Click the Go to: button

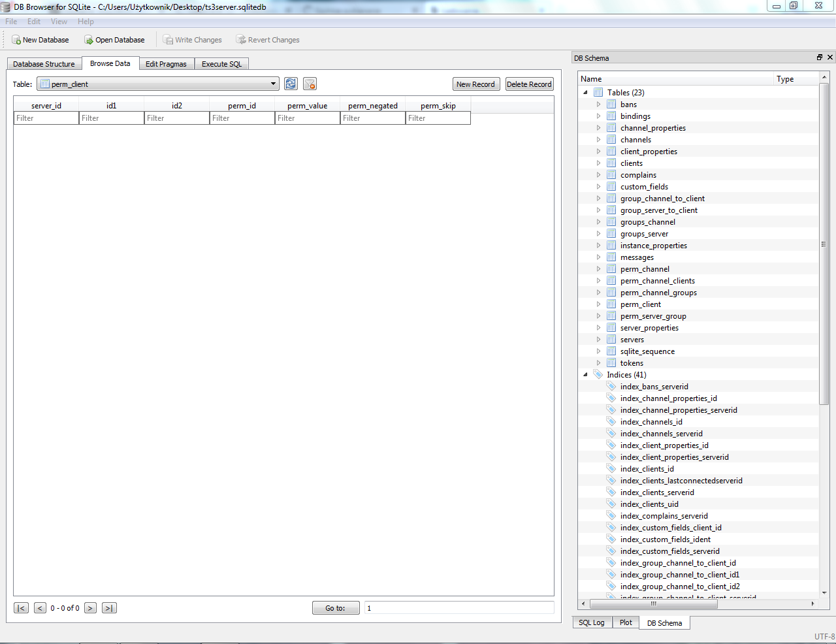click(336, 608)
